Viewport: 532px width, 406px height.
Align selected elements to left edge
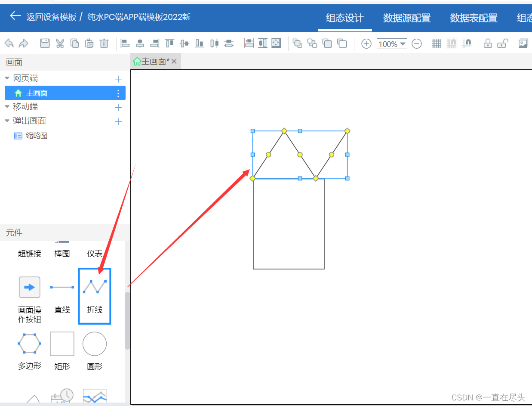[x=125, y=43]
